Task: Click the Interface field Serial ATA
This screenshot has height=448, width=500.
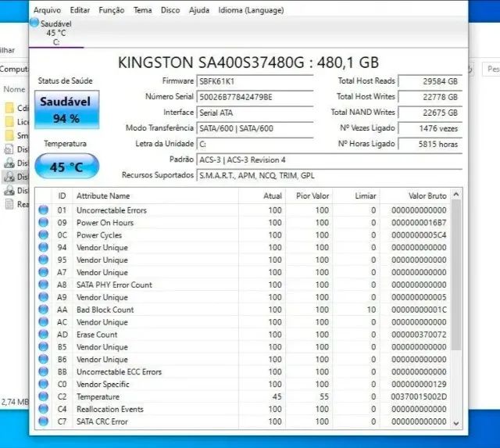Action: click(255, 113)
